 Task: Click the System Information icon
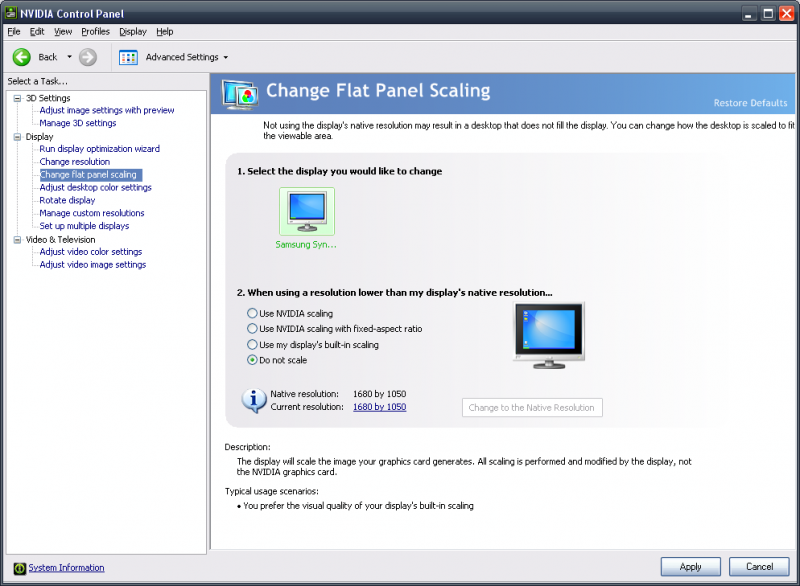[x=19, y=568]
